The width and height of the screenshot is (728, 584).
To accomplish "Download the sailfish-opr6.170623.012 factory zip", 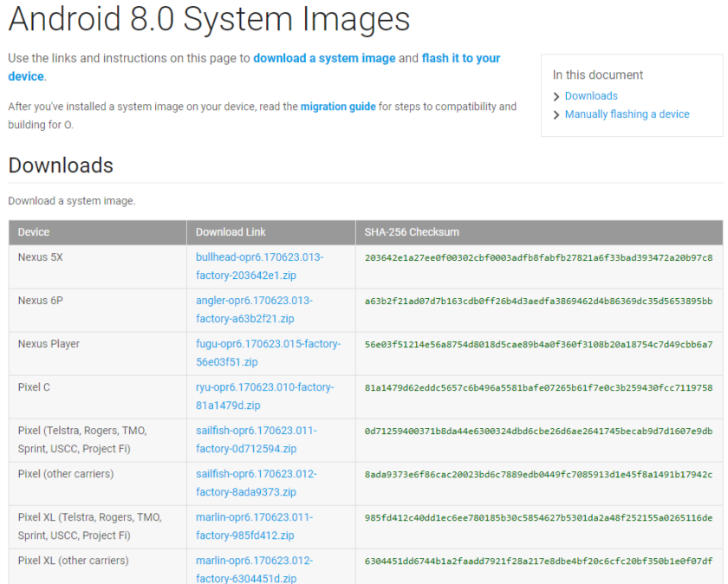I will coord(257,483).
